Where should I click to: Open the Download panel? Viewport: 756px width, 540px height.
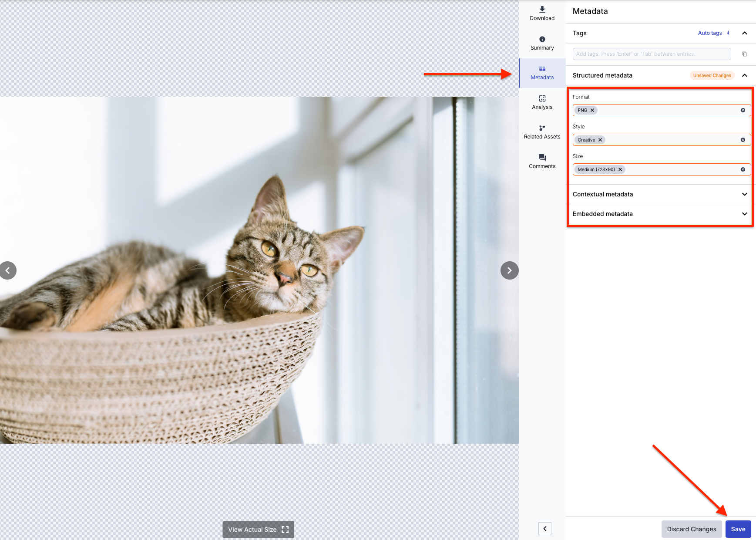pyautogui.click(x=542, y=13)
